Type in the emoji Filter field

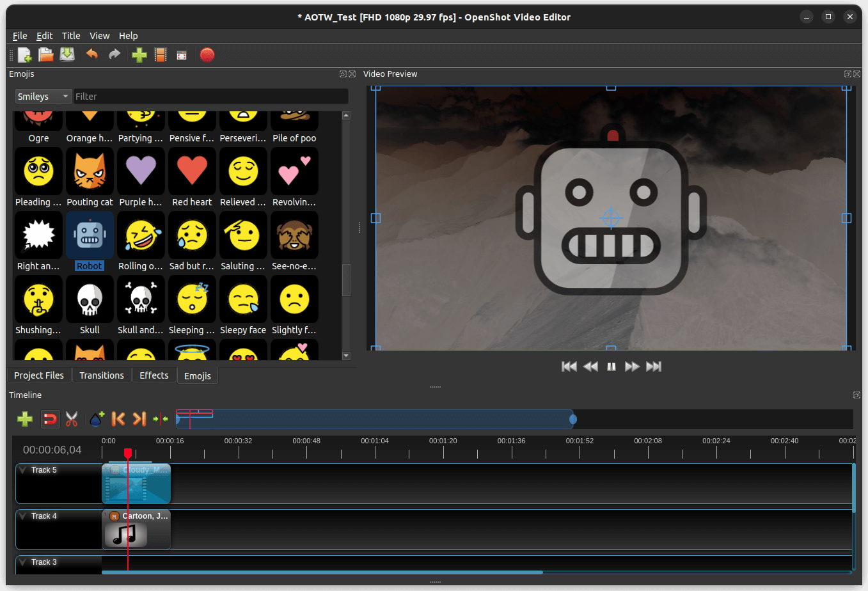click(x=211, y=96)
